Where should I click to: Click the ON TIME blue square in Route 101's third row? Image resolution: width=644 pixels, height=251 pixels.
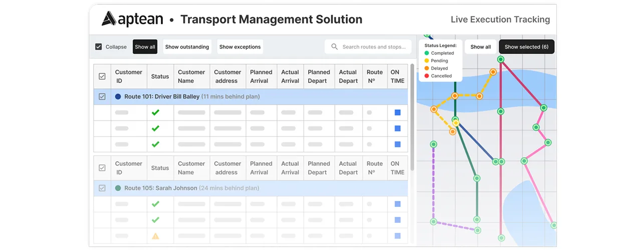tap(397, 144)
